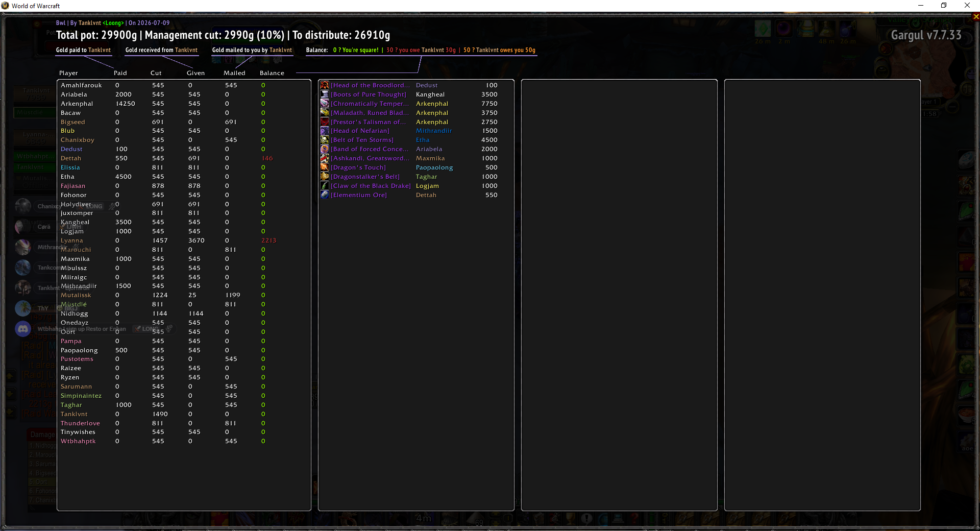Click the 'Gold mailed to you by Tanklvnt' label
The height and width of the screenshot is (531, 980).
point(252,50)
